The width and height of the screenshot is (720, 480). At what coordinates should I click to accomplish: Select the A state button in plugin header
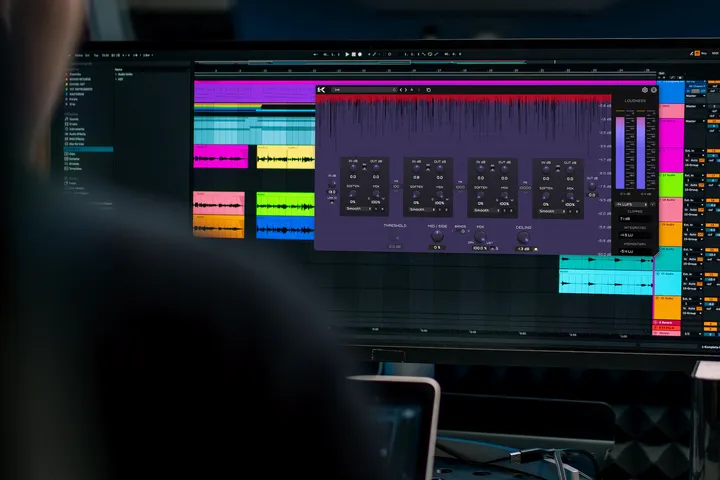[412, 90]
